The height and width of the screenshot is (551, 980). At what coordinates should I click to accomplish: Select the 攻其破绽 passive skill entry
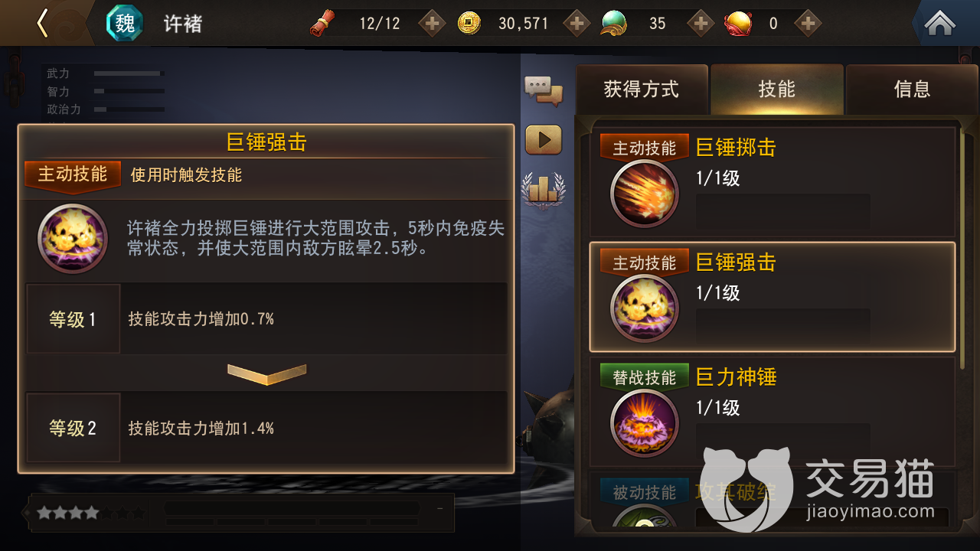(773, 500)
